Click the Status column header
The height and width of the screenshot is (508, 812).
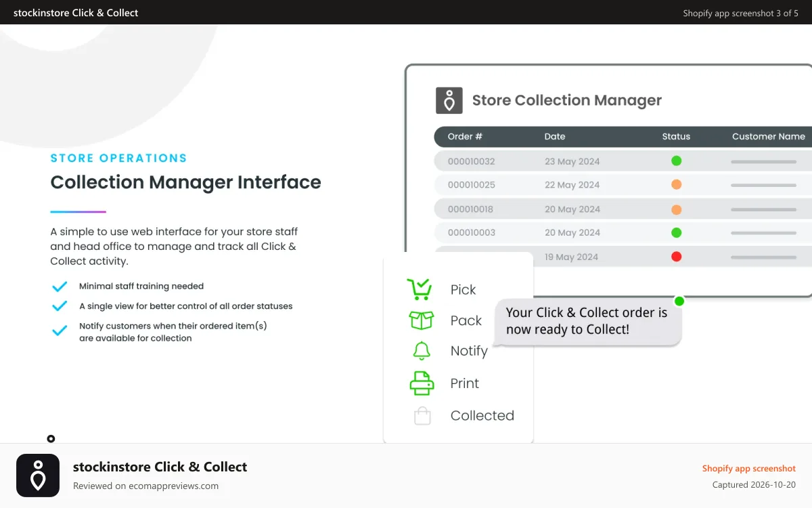click(676, 136)
